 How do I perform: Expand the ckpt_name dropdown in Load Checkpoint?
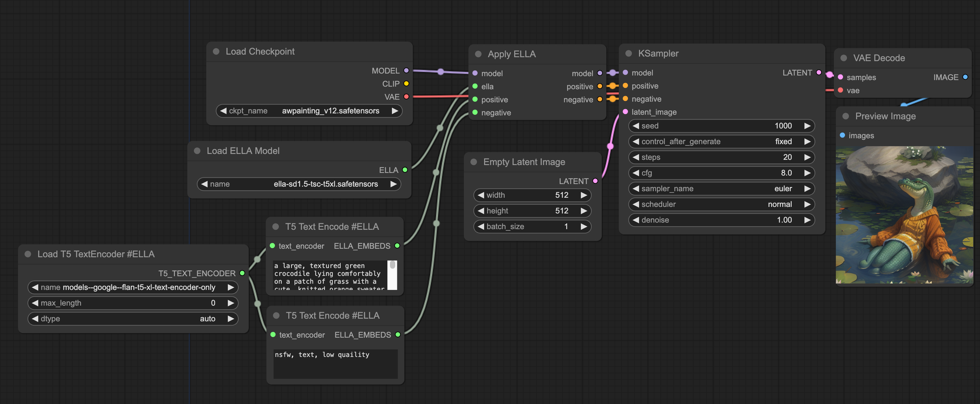tap(307, 111)
